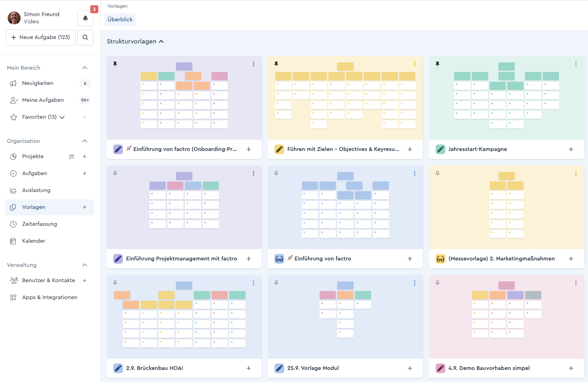Click the pencil icon of Führen mit Zielen
588x382 pixels.
tap(279, 149)
